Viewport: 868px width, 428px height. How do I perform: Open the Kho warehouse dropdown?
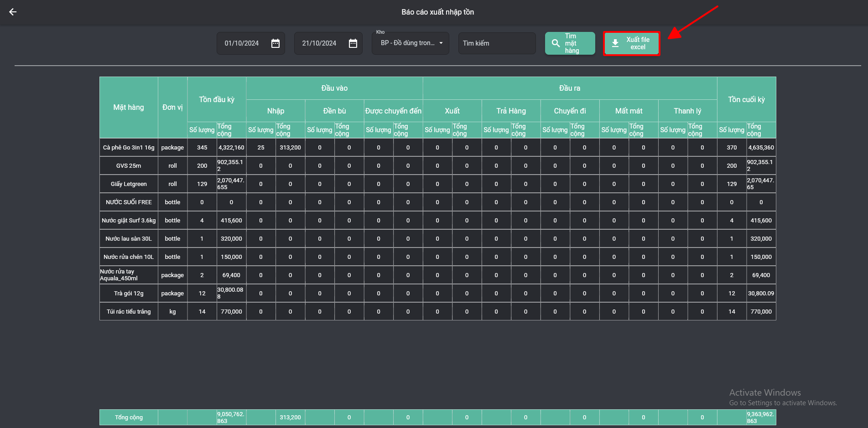point(411,43)
